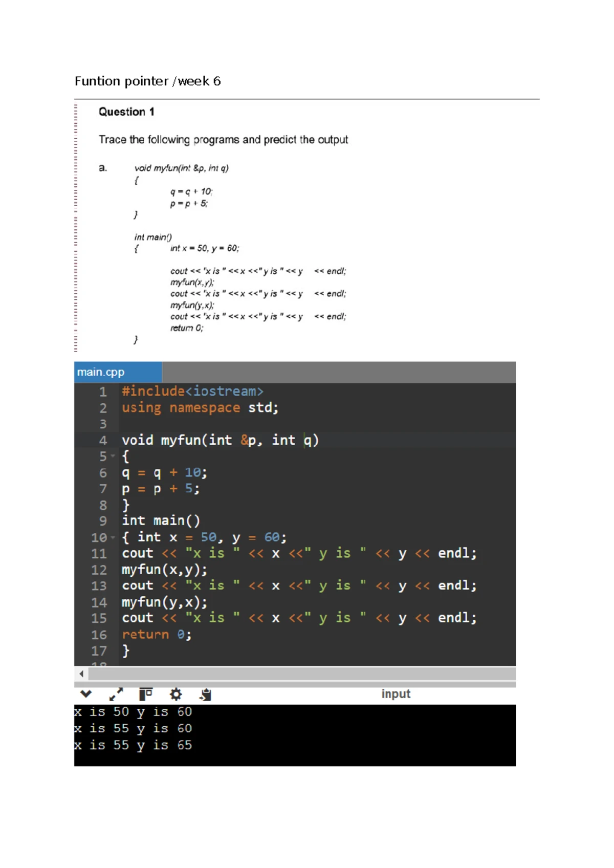Click the 'int main()' text in the question
This screenshot has width=614, height=868.
click(153, 237)
